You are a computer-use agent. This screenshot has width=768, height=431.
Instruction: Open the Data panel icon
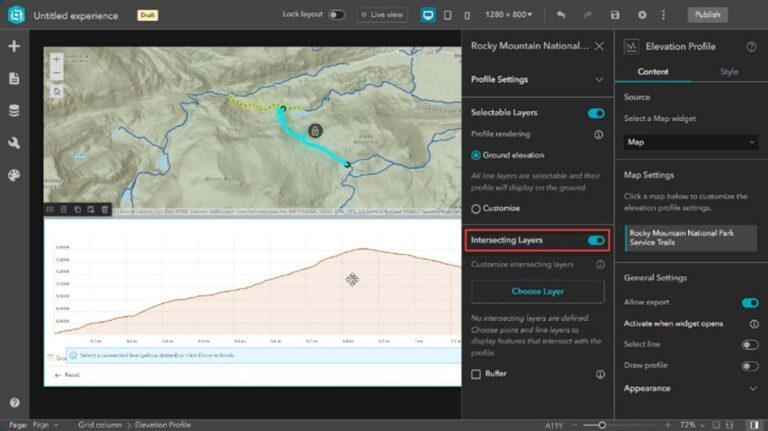click(14, 111)
